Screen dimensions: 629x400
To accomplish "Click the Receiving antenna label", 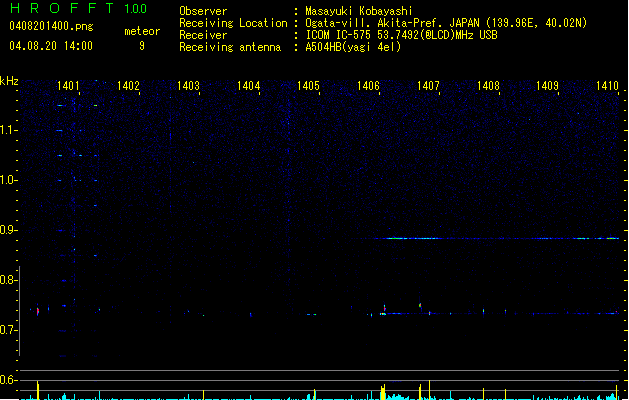I will [x=230, y=47].
